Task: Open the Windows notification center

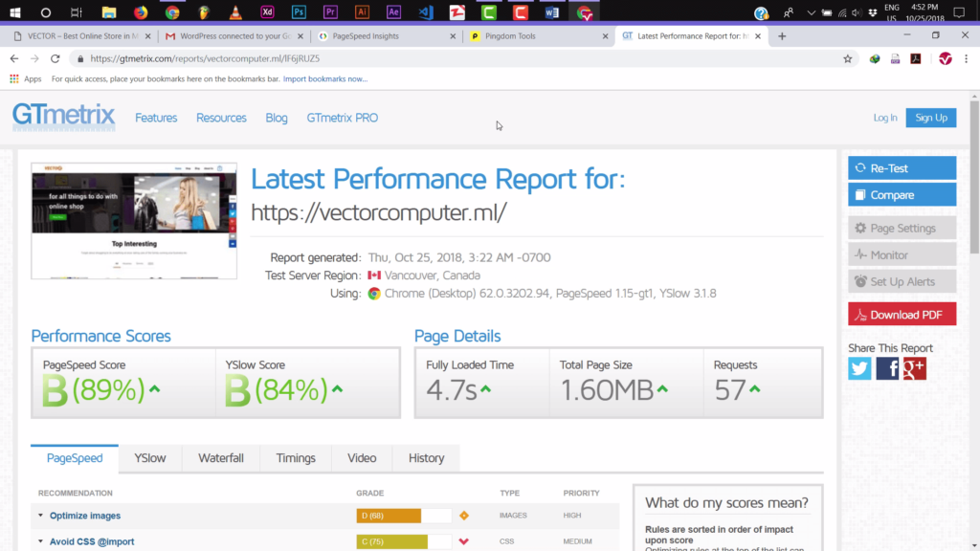Action: point(959,11)
